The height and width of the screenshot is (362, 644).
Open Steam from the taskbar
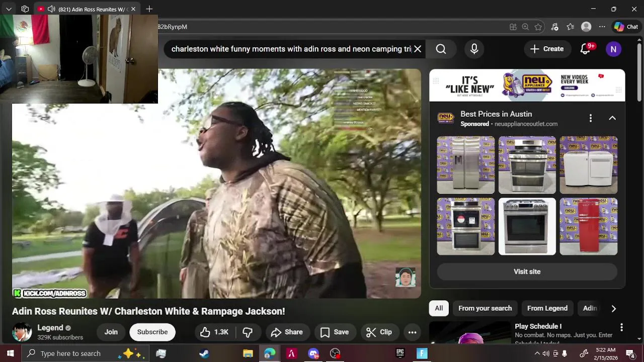click(x=204, y=353)
